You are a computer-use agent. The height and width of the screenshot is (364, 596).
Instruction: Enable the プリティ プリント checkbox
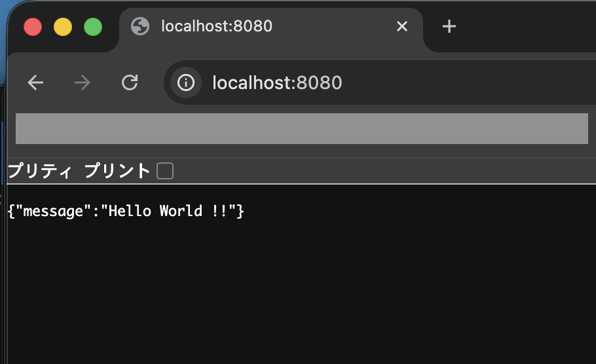[165, 172]
